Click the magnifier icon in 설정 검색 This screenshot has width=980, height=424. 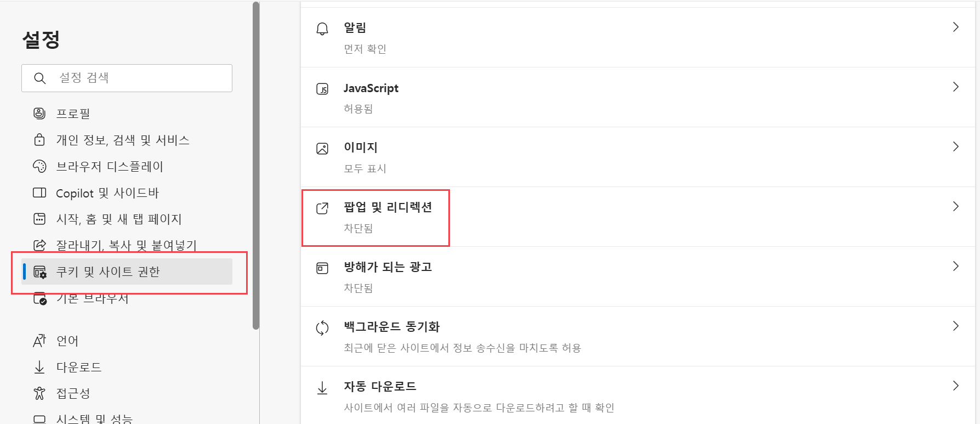pos(39,78)
